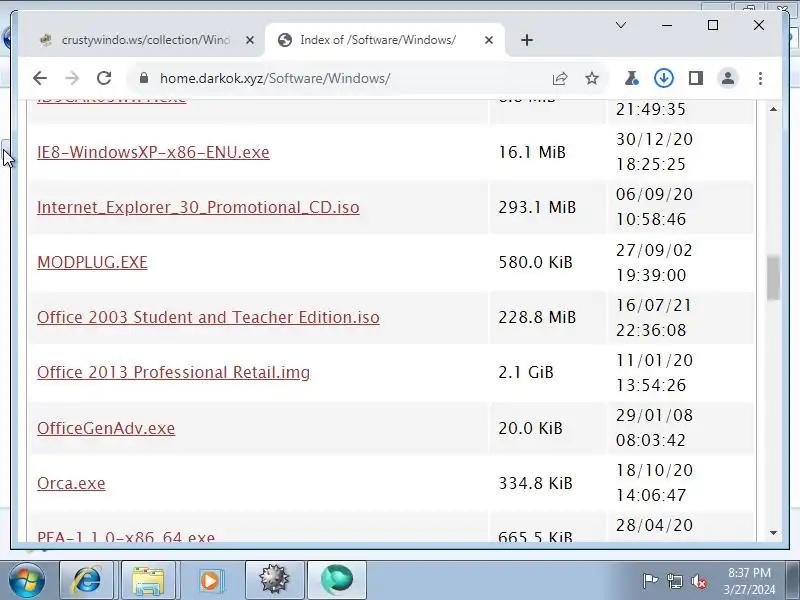Click the 27/09/02 19:39:00 date cell

681,263
